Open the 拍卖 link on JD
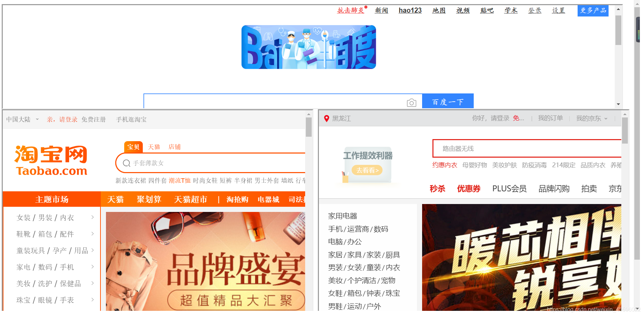 click(x=589, y=189)
